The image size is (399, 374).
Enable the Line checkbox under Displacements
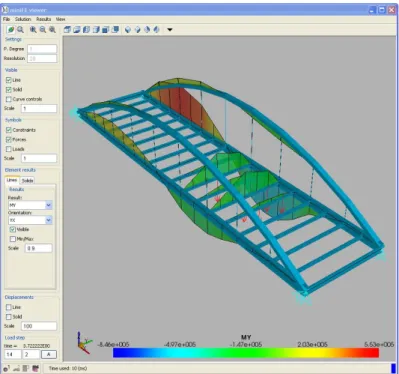(x=9, y=307)
